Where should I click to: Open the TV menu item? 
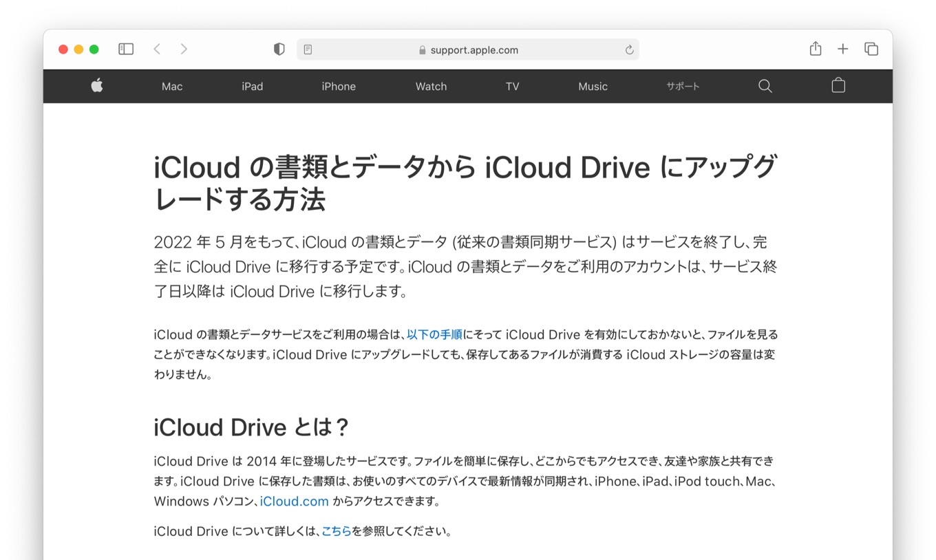(512, 87)
